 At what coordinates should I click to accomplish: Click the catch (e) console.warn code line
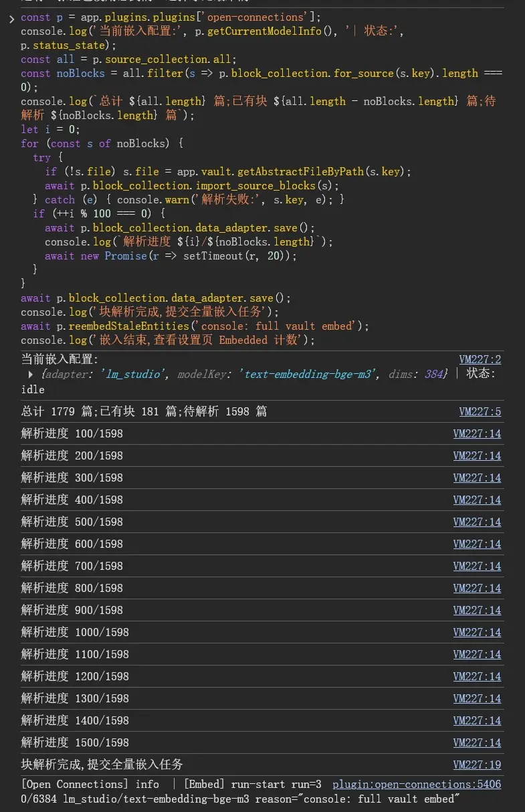(x=189, y=200)
